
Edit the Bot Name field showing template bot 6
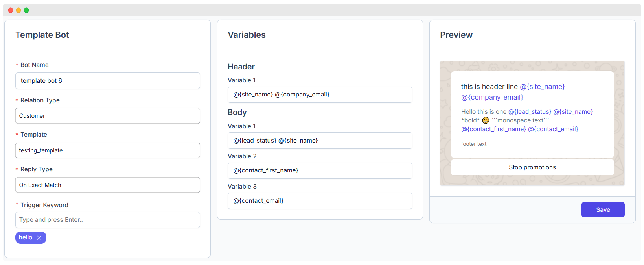[107, 80]
